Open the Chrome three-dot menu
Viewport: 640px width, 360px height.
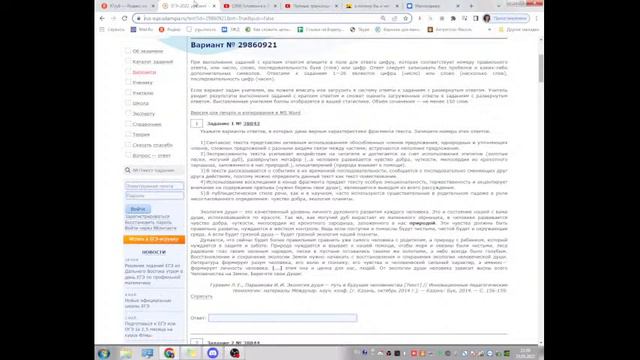(x=536, y=18)
